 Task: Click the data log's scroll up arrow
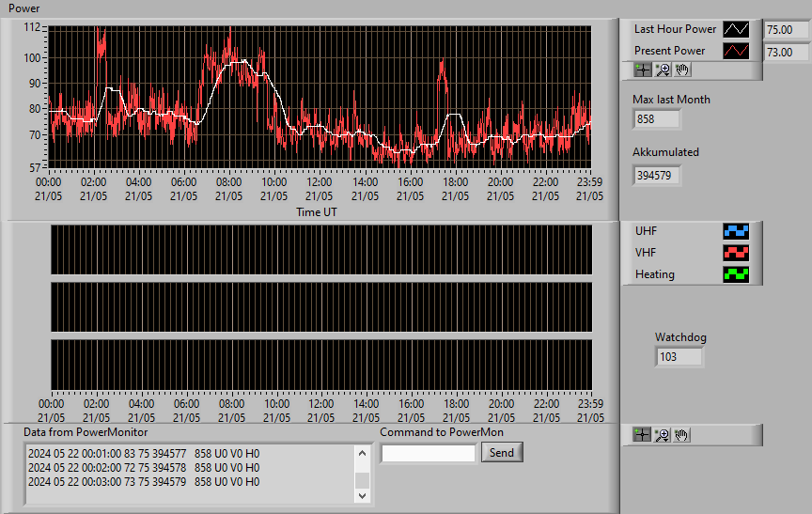[x=363, y=454]
